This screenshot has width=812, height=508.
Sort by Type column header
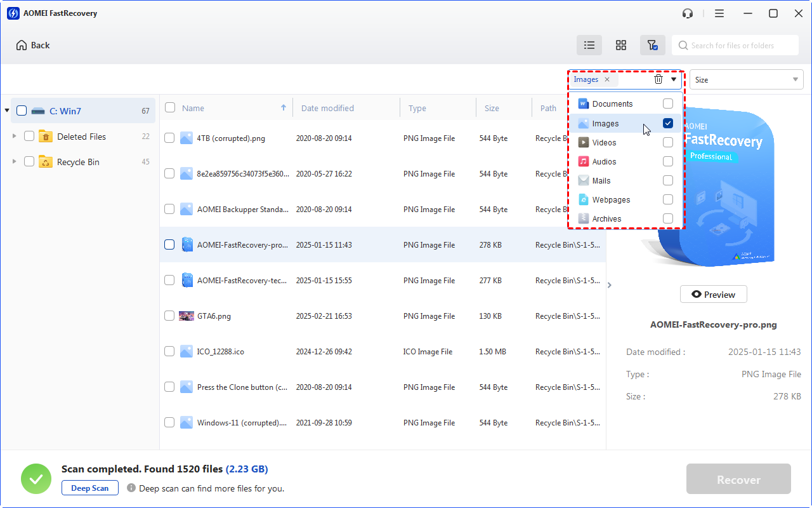point(417,108)
